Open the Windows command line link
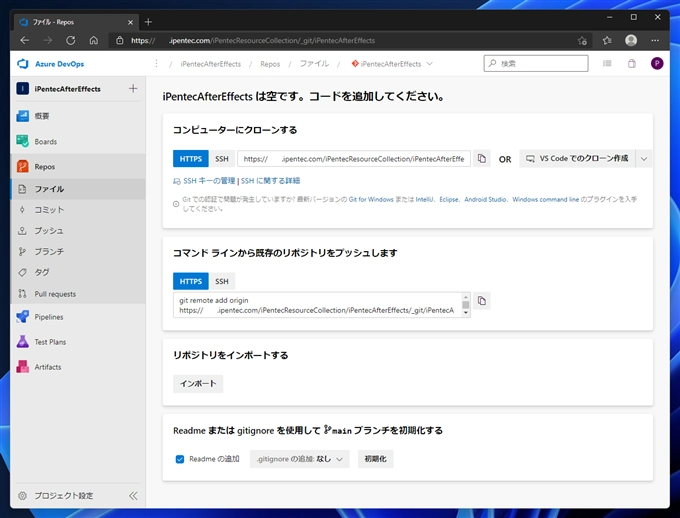 [546, 200]
